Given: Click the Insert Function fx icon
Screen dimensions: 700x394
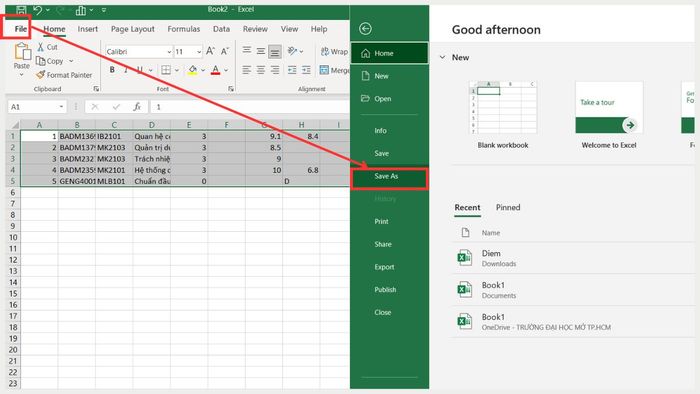Looking at the screenshot, I should point(138,107).
